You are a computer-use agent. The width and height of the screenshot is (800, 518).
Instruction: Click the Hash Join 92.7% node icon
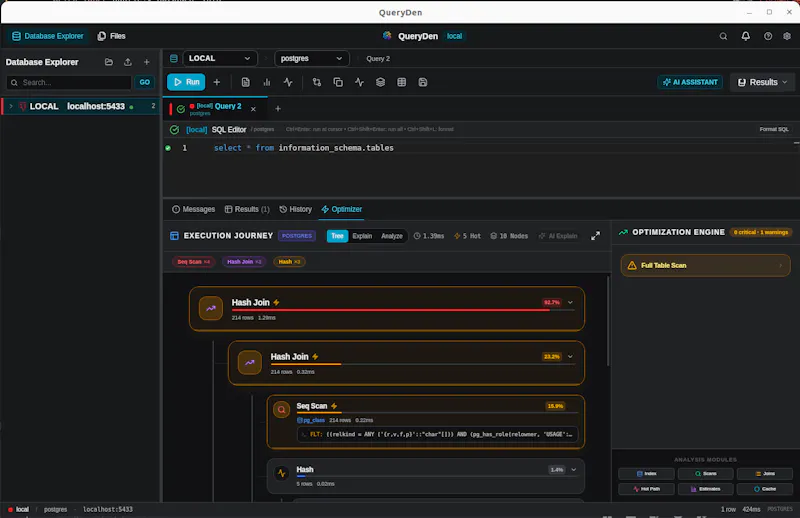[211, 308]
